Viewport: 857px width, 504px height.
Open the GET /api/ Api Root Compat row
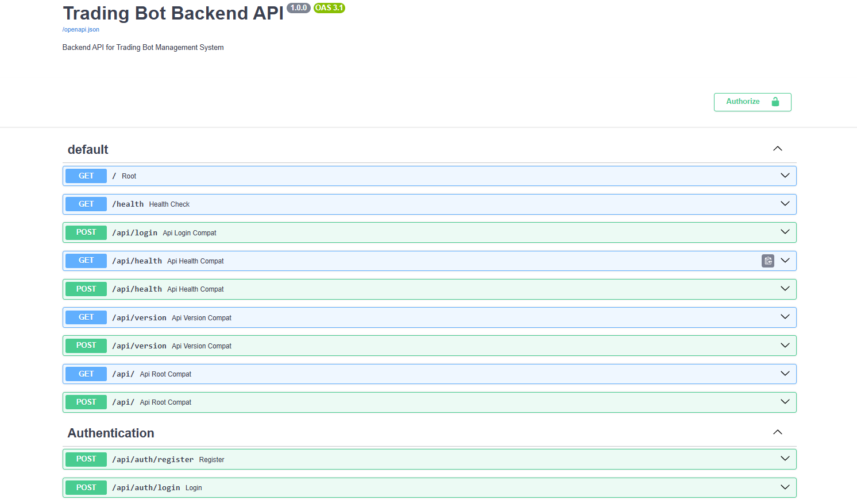[402, 374]
